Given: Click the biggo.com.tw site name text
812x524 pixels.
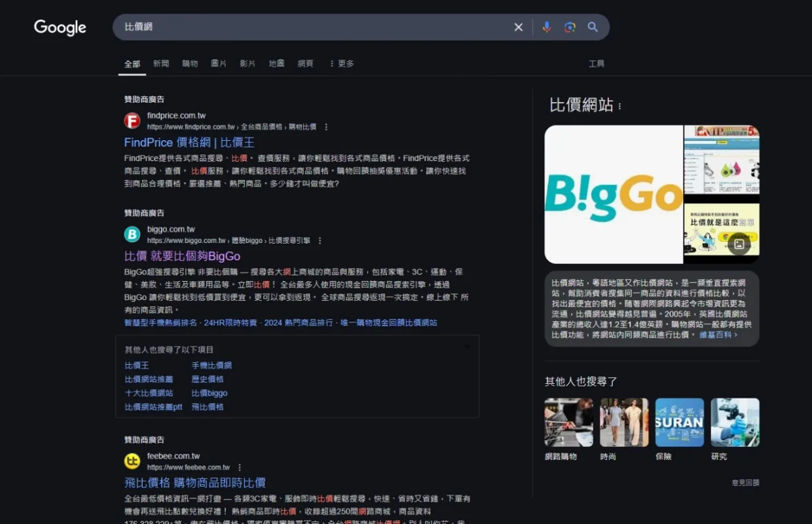Looking at the screenshot, I should [x=171, y=229].
